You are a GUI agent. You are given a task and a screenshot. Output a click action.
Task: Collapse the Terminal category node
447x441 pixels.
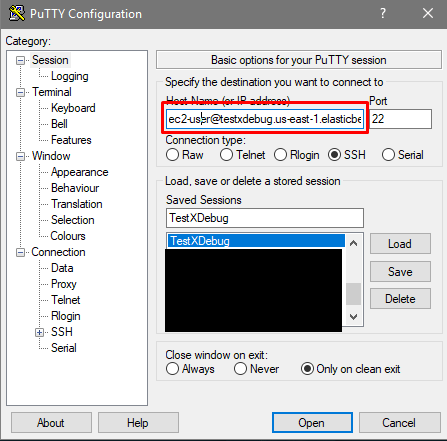point(20,92)
